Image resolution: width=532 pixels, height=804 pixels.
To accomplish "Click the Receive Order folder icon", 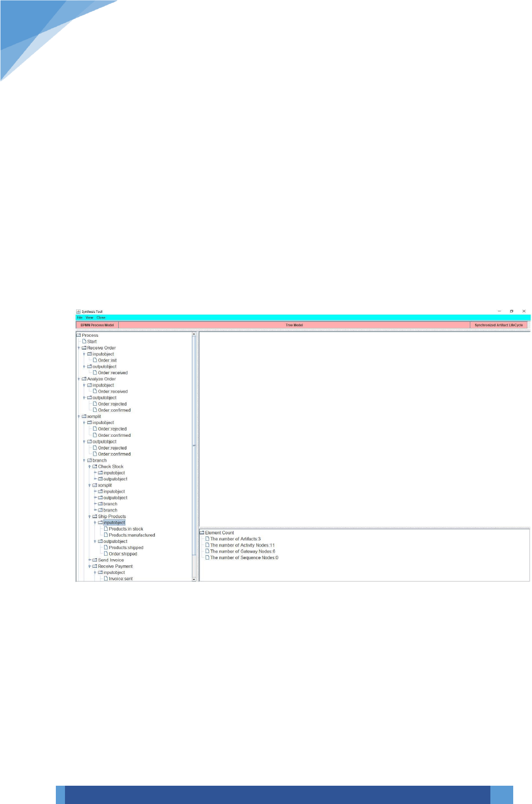I will point(84,348).
